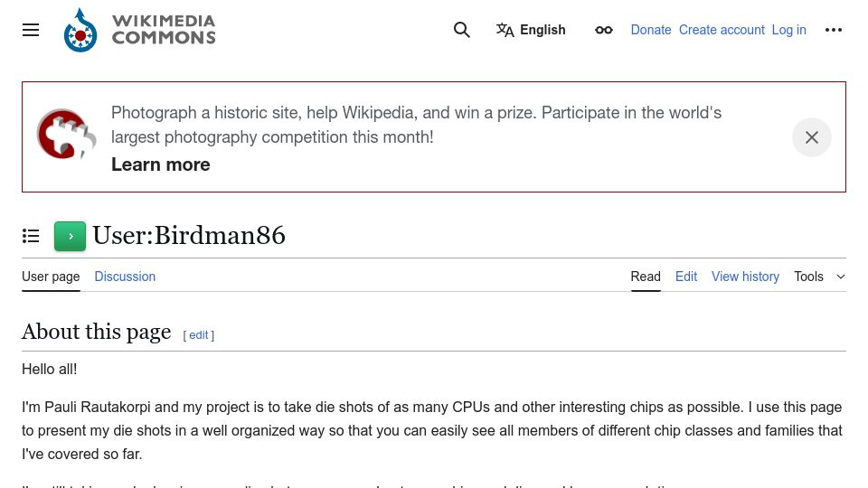Image resolution: width=868 pixels, height=488 pixels.
Task: Open the personal tools ellipsis menu
Action: [x=833, y=30]
